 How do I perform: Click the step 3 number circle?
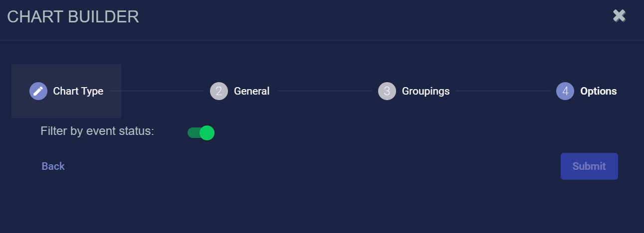[x=387, y=91]
